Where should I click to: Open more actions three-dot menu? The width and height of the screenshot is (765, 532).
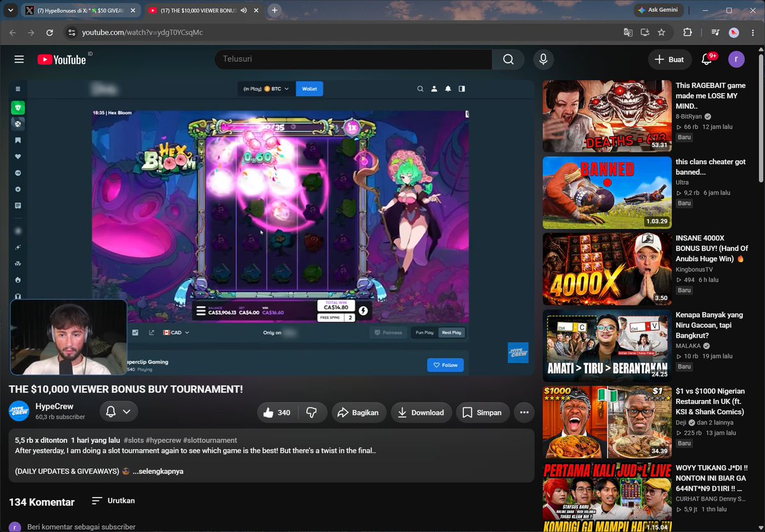pos(524,412)
